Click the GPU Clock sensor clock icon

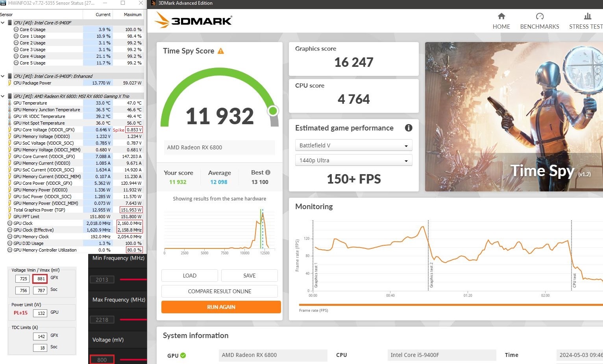[x=10, y=223]
